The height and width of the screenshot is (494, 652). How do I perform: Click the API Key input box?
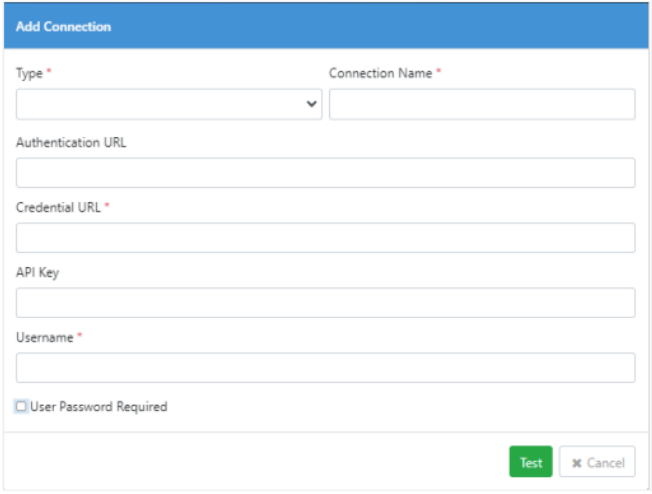(x=325, y=303)
